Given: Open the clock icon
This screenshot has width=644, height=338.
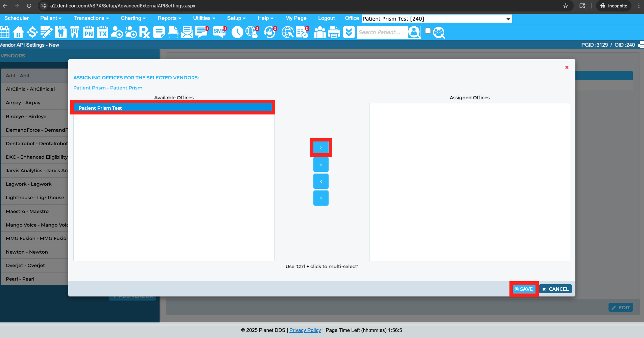Looking at the screenshot, I should 237,32.
